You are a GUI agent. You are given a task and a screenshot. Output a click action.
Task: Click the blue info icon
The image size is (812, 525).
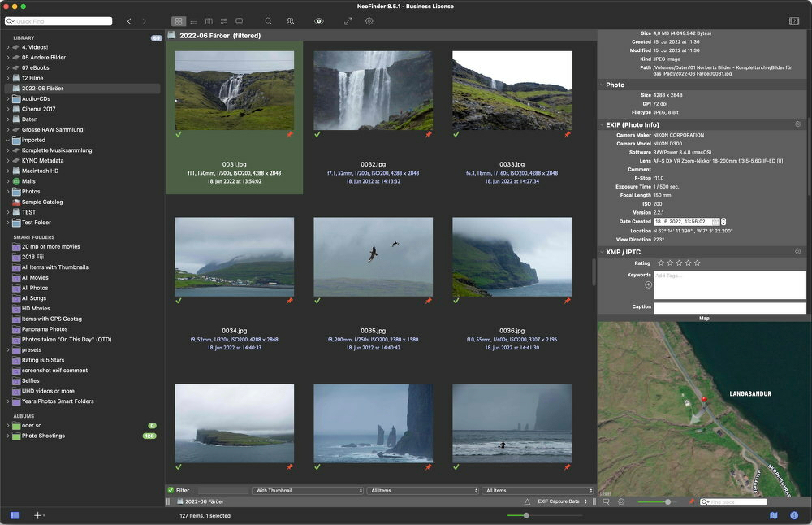click(x=793, y=515)
